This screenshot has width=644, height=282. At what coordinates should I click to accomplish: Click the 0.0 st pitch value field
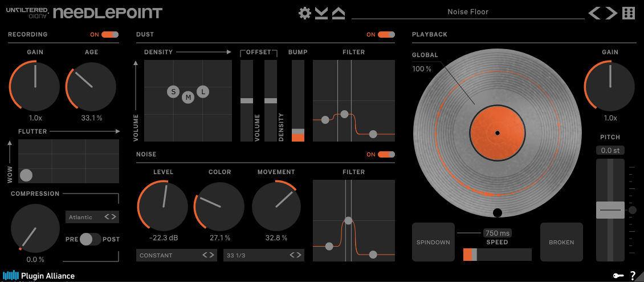pyautogui.click(x=610, y=150)
